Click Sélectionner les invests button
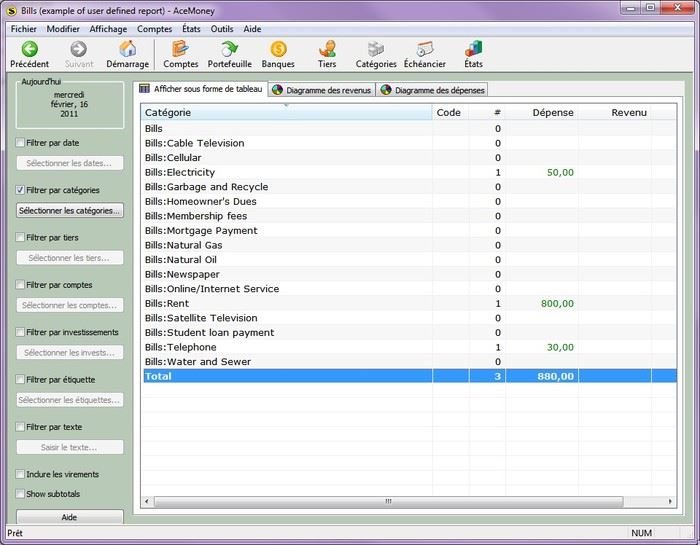This screenshot has height=545, width=700. coord(70,353)
